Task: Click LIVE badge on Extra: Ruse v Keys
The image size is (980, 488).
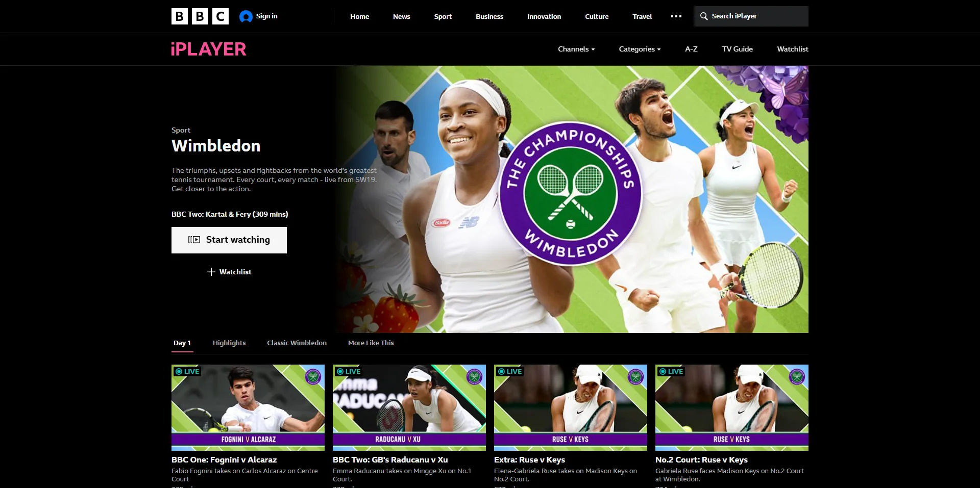Action: (509, 371)
